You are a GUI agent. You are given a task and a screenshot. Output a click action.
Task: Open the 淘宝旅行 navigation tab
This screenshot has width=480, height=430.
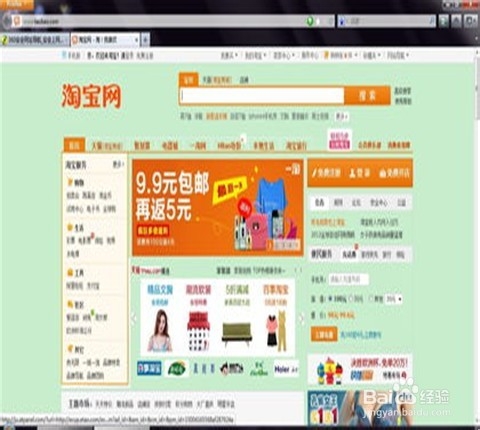(x=296, y=146)
